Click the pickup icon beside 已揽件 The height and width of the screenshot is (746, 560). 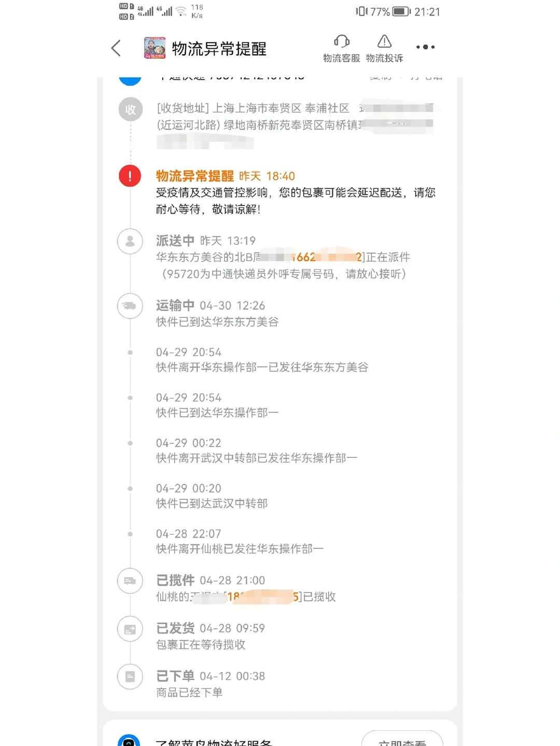pos(130,582)
